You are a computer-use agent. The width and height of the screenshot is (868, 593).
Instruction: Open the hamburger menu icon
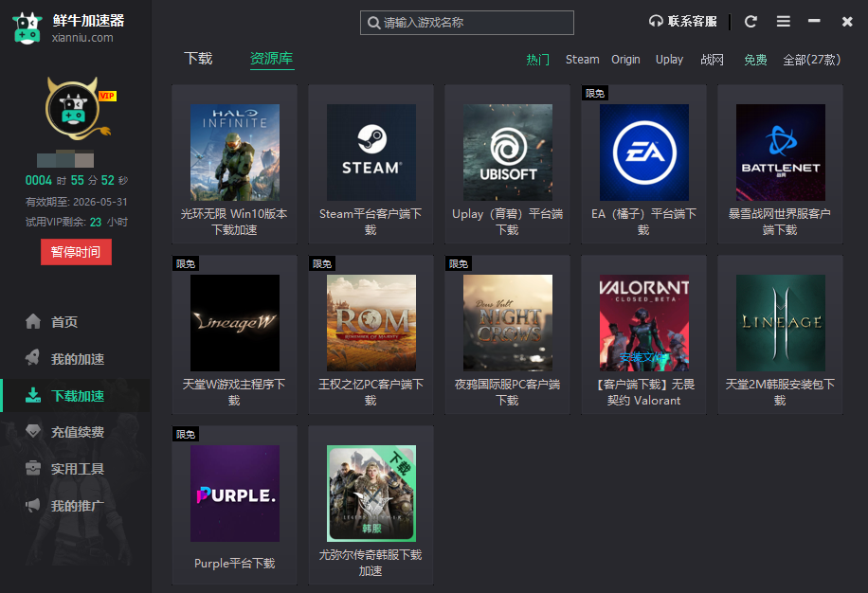[783, 22]
